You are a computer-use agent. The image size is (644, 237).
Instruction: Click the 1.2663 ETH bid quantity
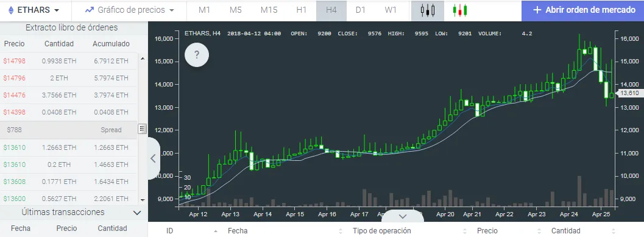[x=59, y=147]
